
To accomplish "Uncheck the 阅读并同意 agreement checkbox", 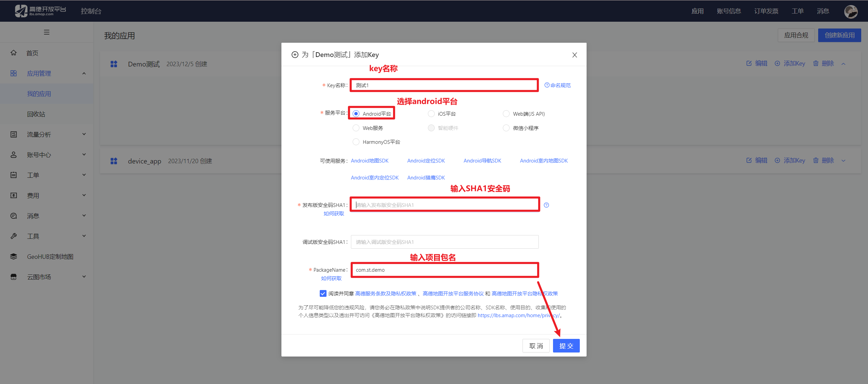I will [x=323, y=293].
